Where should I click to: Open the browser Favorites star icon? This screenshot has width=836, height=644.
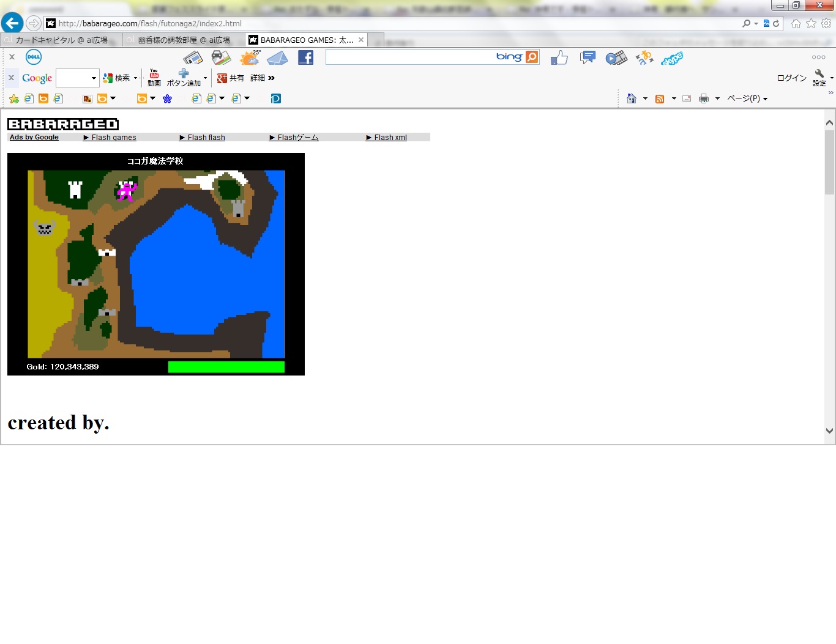click(x=811, y=23)
